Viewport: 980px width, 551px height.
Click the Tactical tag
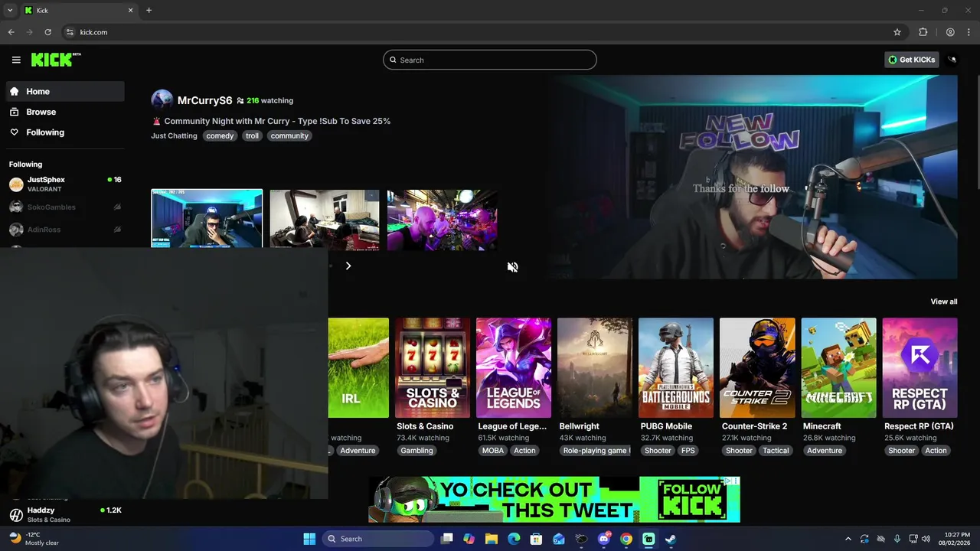coord(776,451)
